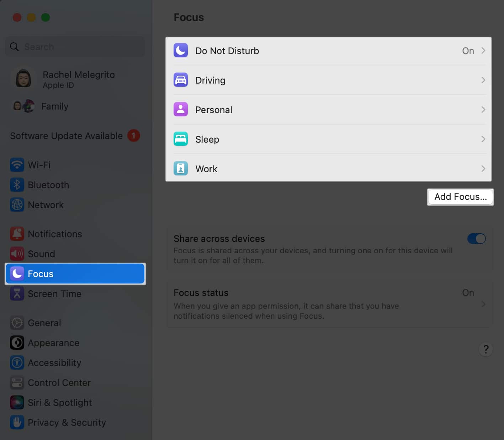This screenshot has width=504, height=440.
Task: Click the search magnifier icon
Action: 14,47
